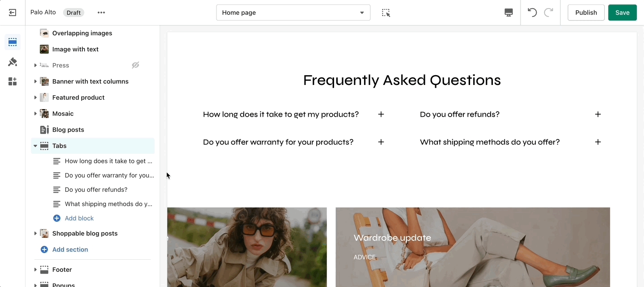This screenshot has width=644, height=287.
Task: Open the App embeds icon
Action: click(13, 81)
